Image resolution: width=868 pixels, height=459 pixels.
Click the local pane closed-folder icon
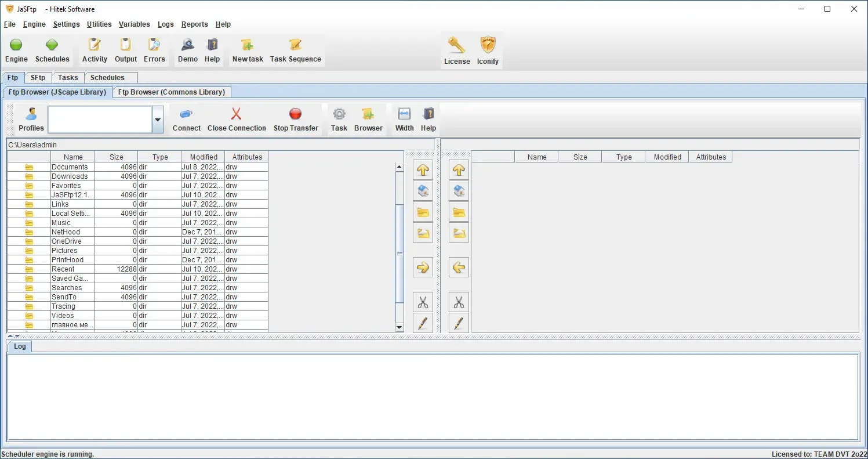tap(423, 212)
